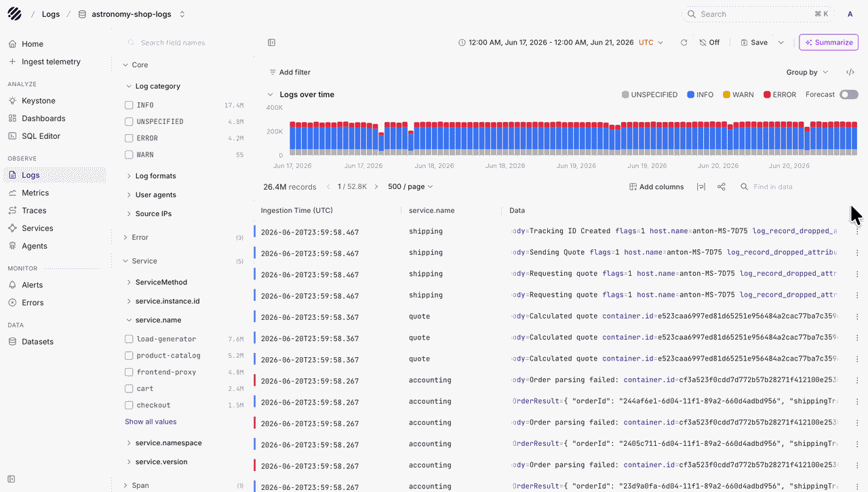Open the Group by dropdown
868x492 pixels.
pos(807,73)
